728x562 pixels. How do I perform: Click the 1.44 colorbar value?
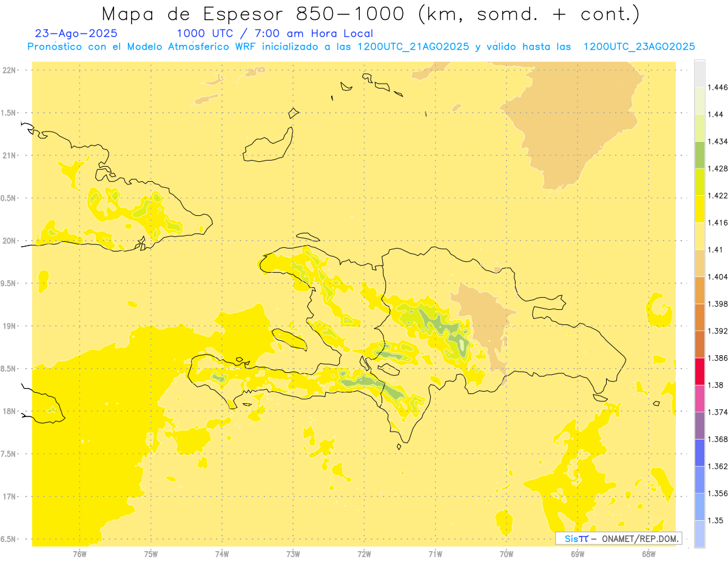tap(715, 114)
